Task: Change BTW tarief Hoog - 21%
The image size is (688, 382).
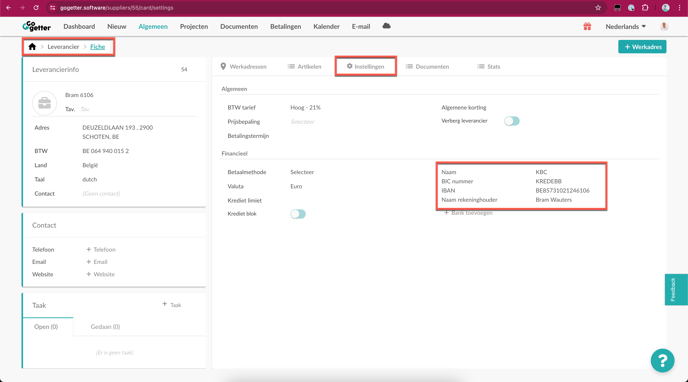Action: pos(305,107)
